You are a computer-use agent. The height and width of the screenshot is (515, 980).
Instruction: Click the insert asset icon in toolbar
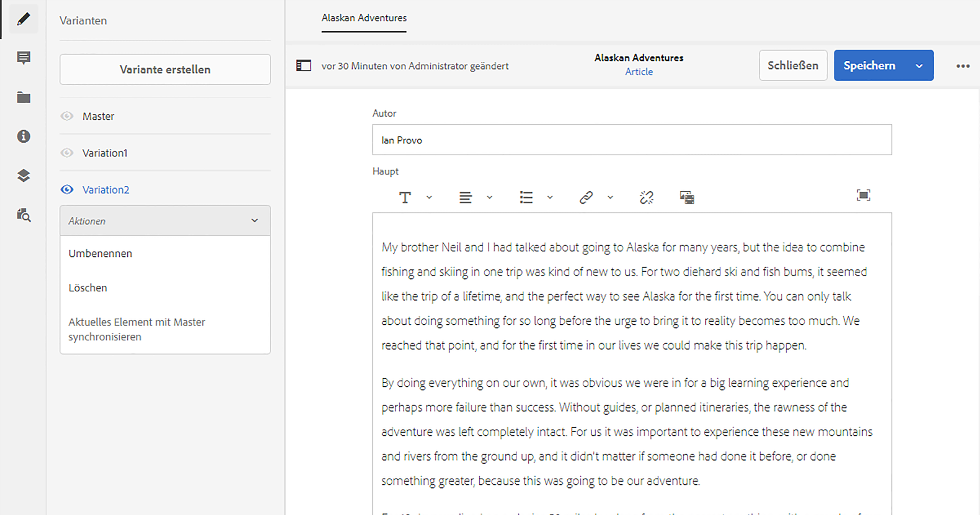click(x=687, y=198)
